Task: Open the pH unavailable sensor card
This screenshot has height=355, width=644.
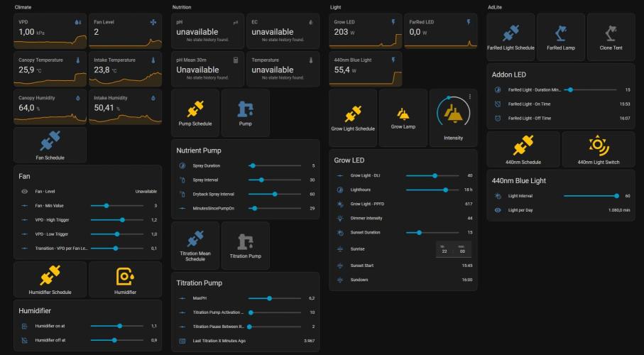Action: [x=208, y=31]
